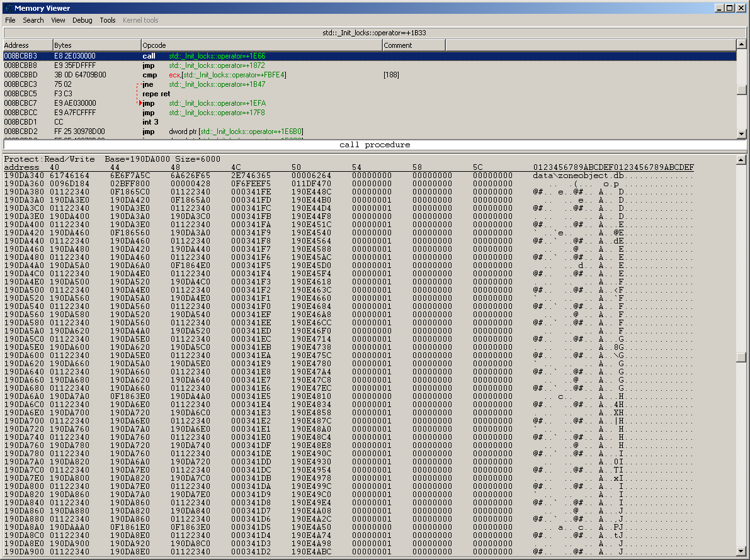This screenshot has height=560, width=750.
Task: Open the Debug menu
Action: 82,20
